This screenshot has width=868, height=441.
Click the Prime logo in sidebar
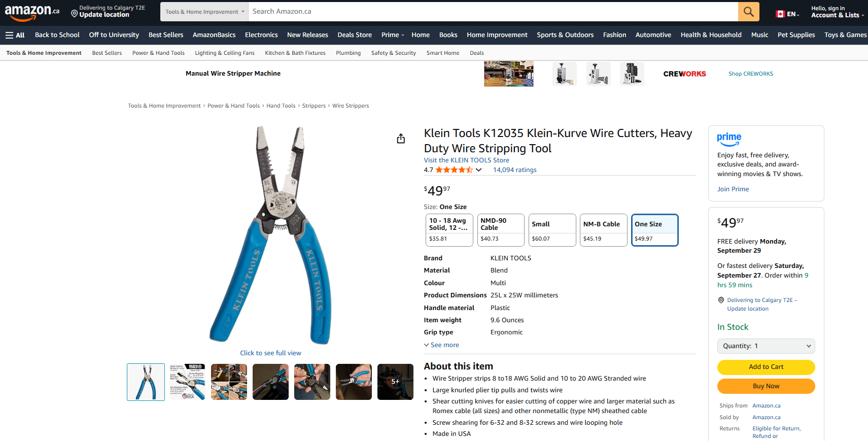pyautogui.click(x=729, y=139)
